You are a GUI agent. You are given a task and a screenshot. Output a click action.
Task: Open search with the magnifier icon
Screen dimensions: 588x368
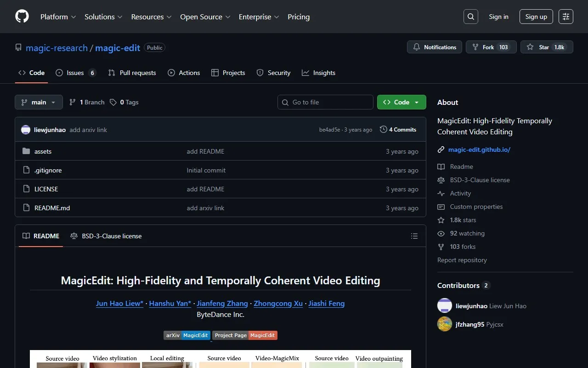tap(471, 17)
